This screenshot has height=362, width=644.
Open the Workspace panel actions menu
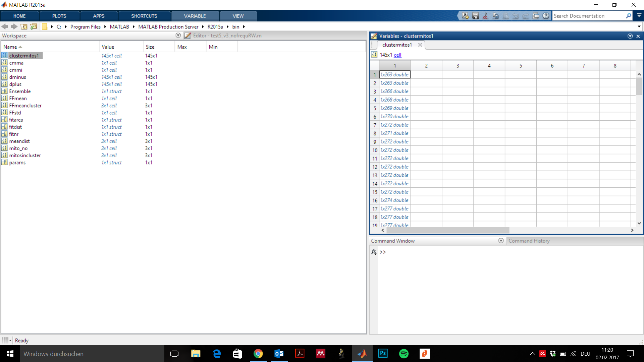coord(178,36)
